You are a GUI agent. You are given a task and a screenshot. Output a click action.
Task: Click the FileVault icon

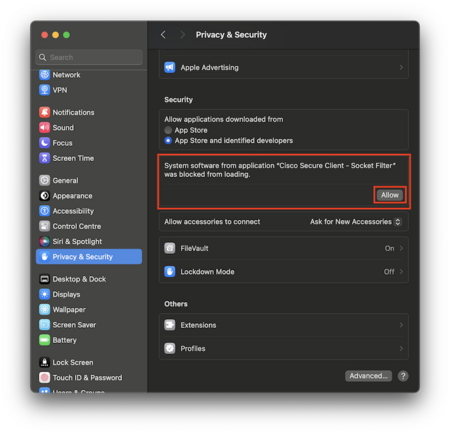(170, 248)
